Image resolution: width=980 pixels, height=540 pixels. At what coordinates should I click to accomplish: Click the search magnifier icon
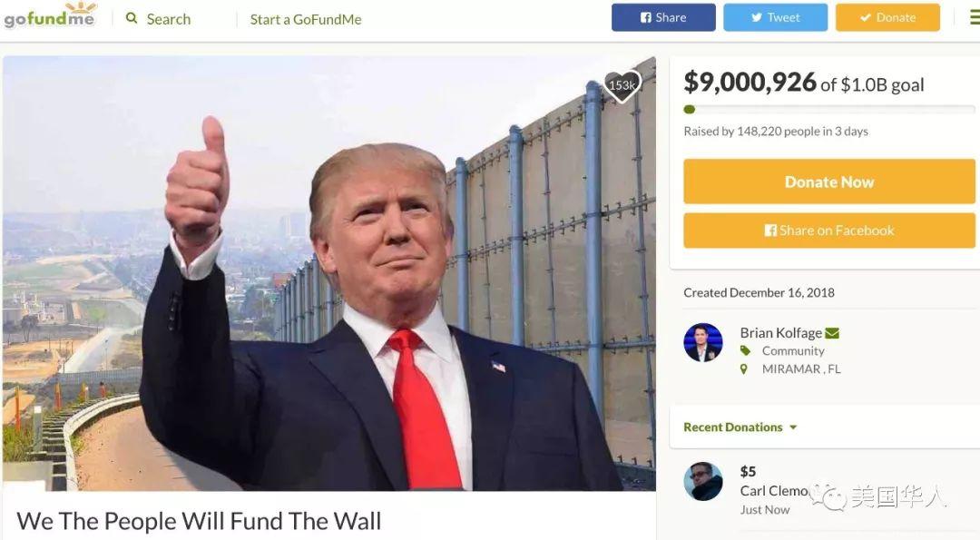tap(132, 18)
